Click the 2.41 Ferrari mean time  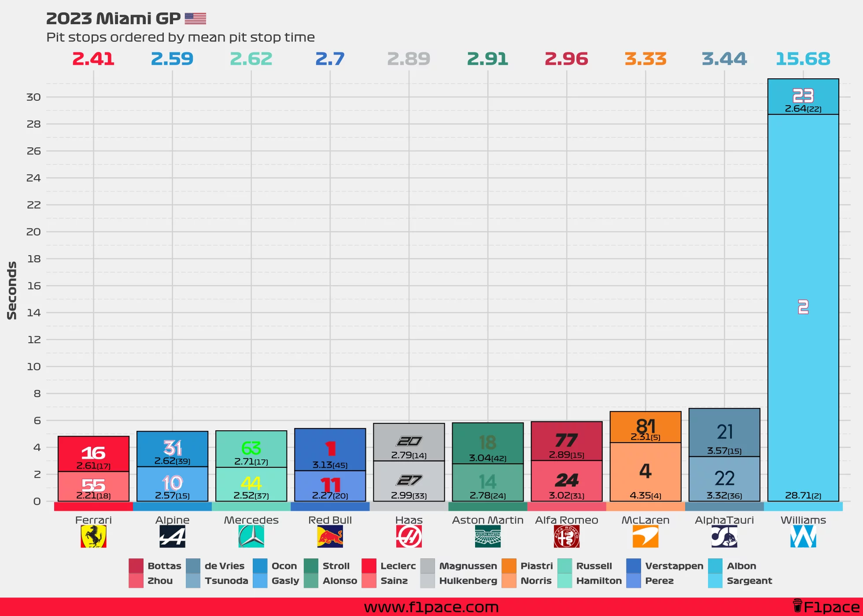coord(93,59)
